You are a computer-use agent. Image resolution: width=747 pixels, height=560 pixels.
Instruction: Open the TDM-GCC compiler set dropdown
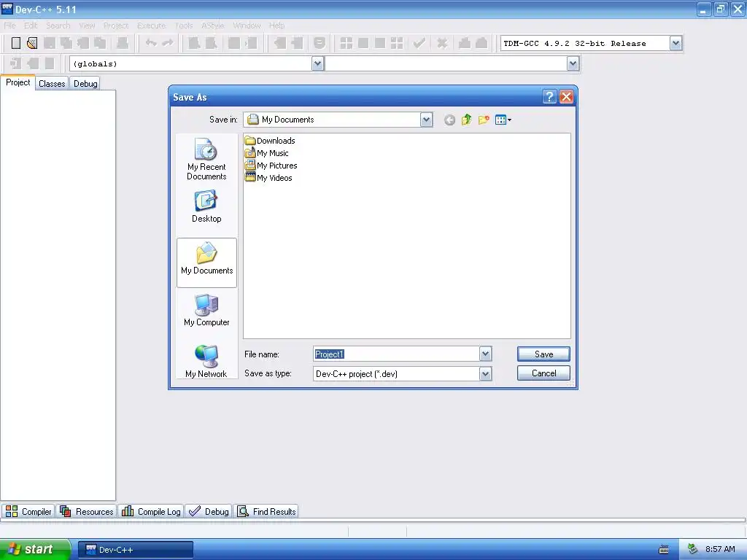pyautogui.click(x=676, y=43)
